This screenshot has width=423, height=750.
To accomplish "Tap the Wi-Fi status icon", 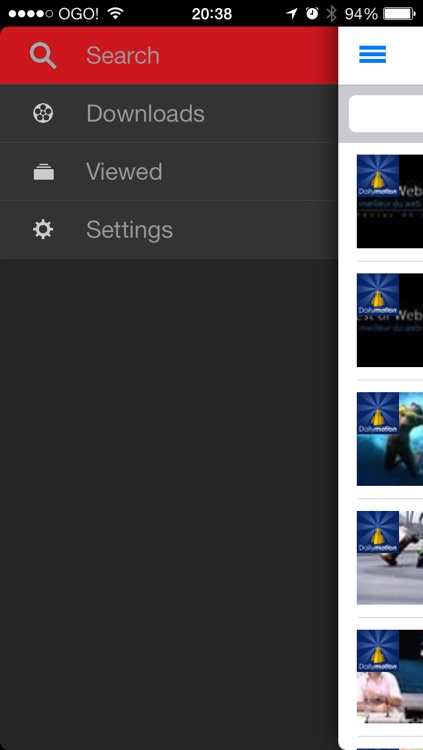I will point(115,13).
